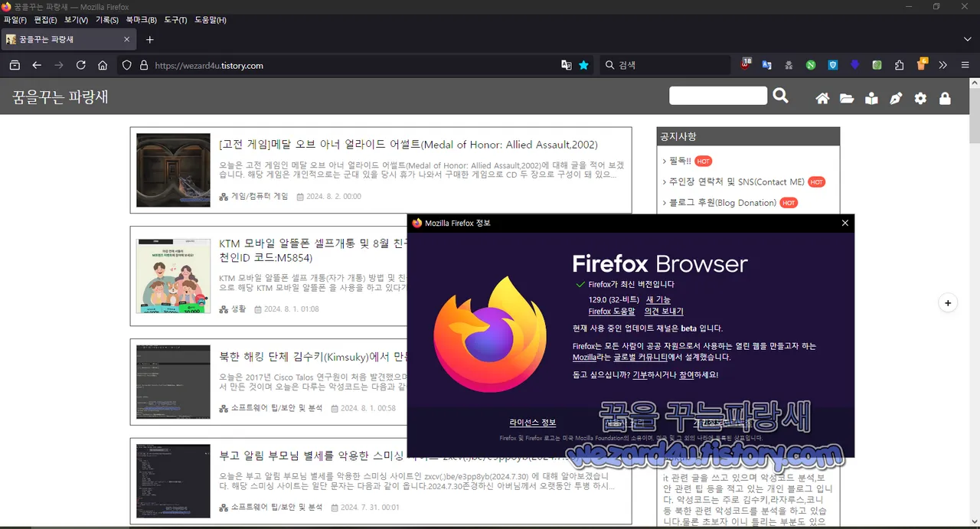Open the 북마크(B) menu
980x529 pixels.
pyautogui.click(x=142, y=20)
